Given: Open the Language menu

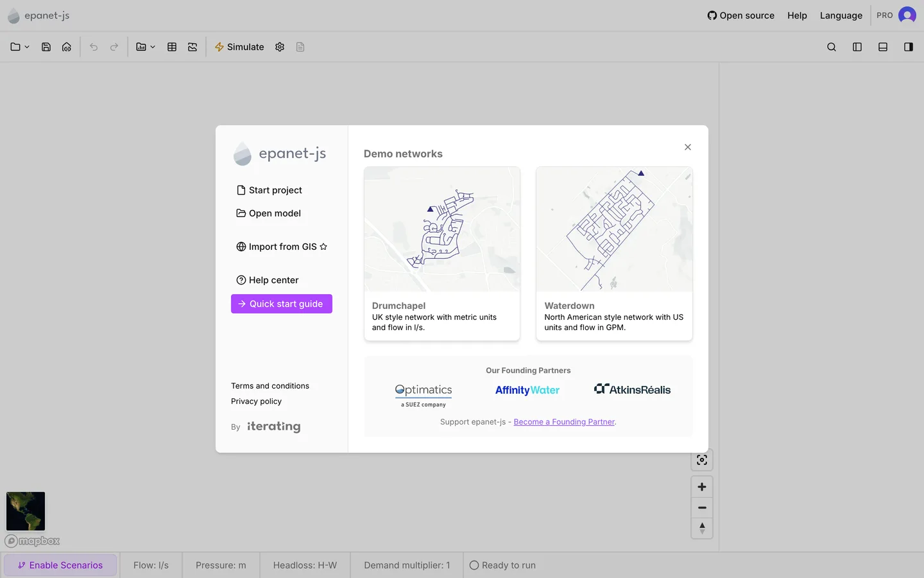Looking at the screenshot, I should pos(841,15).
